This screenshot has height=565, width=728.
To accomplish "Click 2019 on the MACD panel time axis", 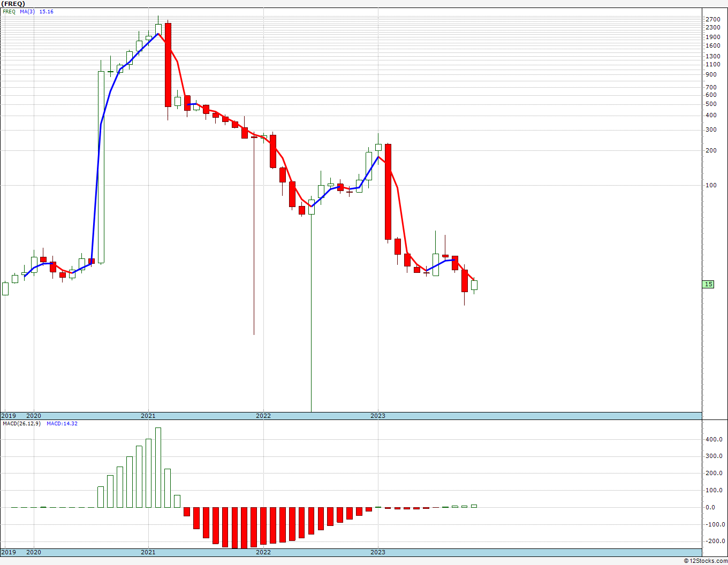I will [9, 552].
